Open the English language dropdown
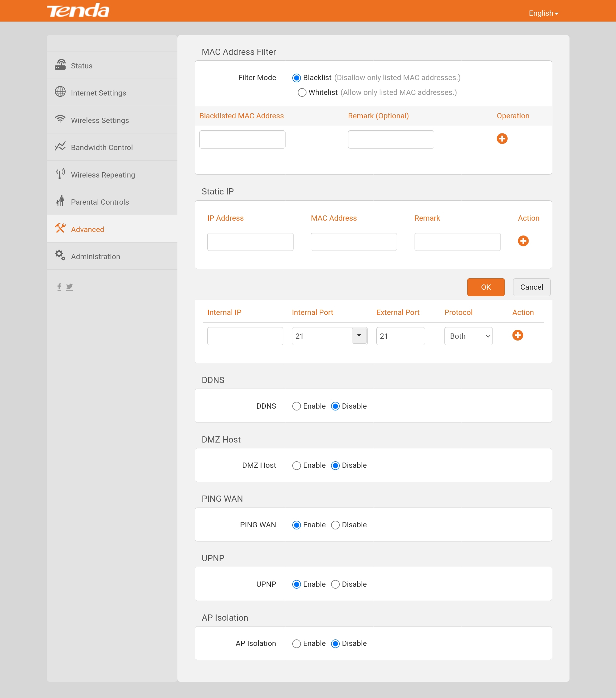Viewport: 616px width, 698px height. (x=543, y=13)
